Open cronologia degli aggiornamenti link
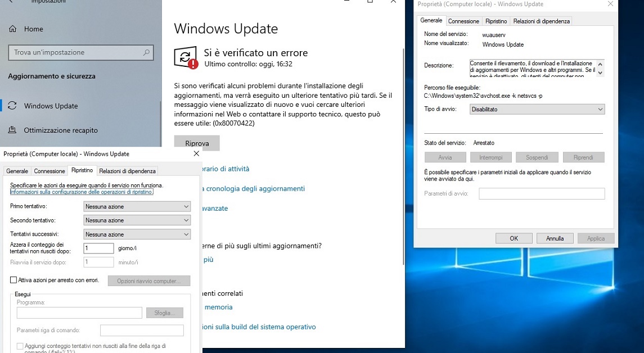The image size is (644, 353). pos(255,189)
